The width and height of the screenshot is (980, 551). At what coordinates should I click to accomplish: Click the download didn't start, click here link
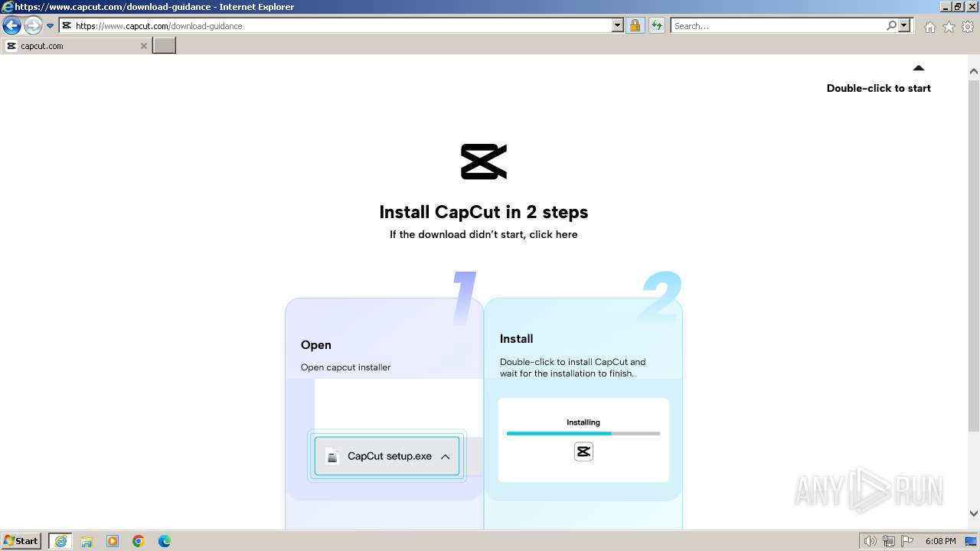point(483,234)
